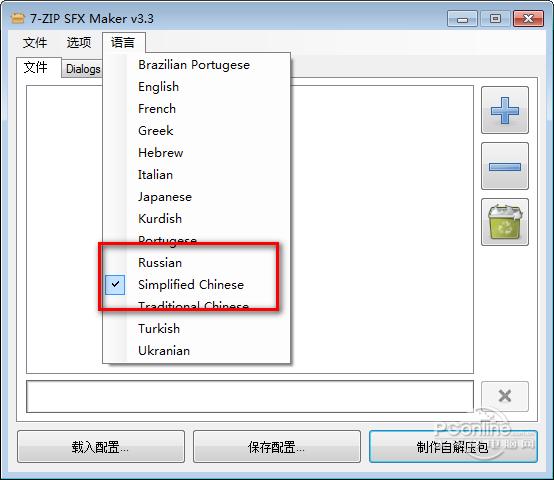Select Hebrew language entry
The height and width of the screenshot is (480, 554).
(196, 153)
